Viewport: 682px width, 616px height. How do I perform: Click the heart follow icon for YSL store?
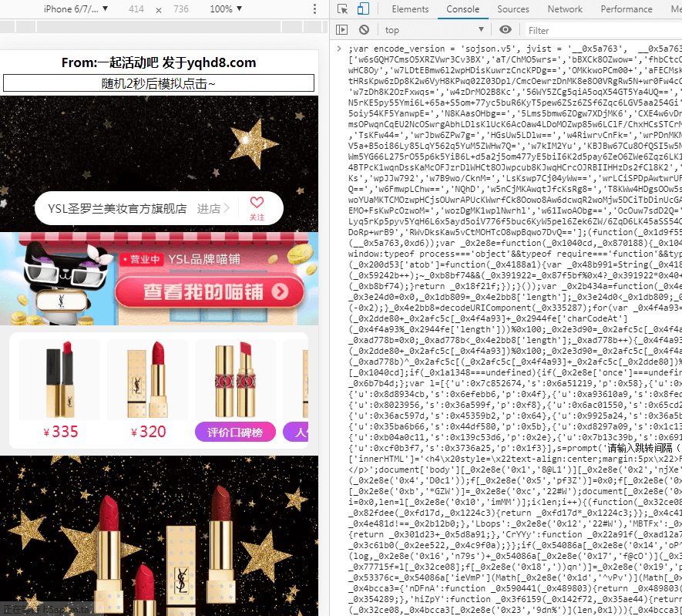click(x=257, y=202)
